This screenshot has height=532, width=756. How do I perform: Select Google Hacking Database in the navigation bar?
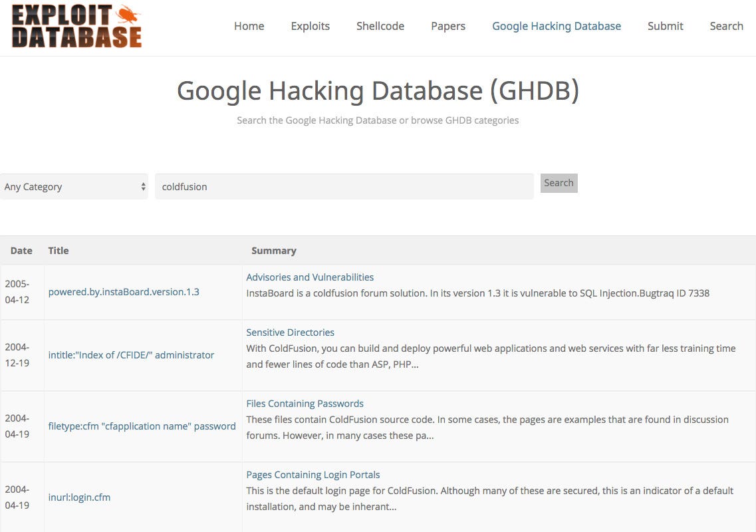click(557, 26)
